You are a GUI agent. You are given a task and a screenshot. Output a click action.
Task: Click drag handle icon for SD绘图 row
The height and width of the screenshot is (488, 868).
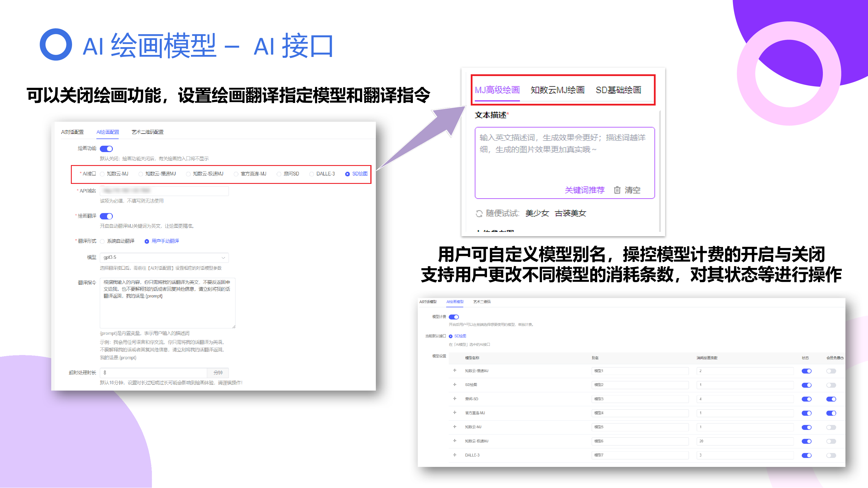(455, 385)
